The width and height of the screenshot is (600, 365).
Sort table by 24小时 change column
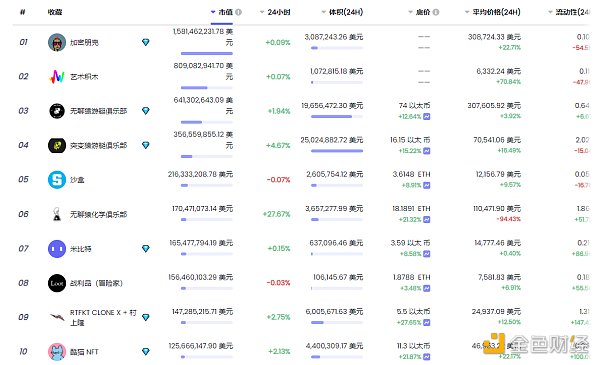click(x=275, y=12)
